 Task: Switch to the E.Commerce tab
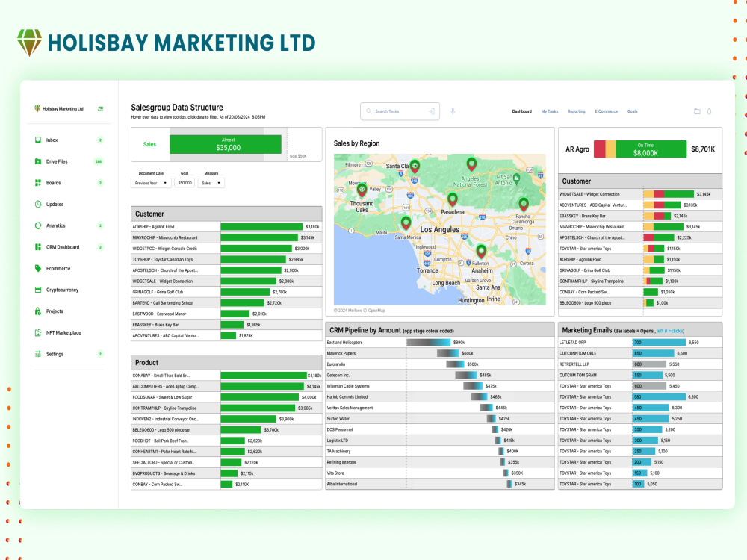(606, 111)
